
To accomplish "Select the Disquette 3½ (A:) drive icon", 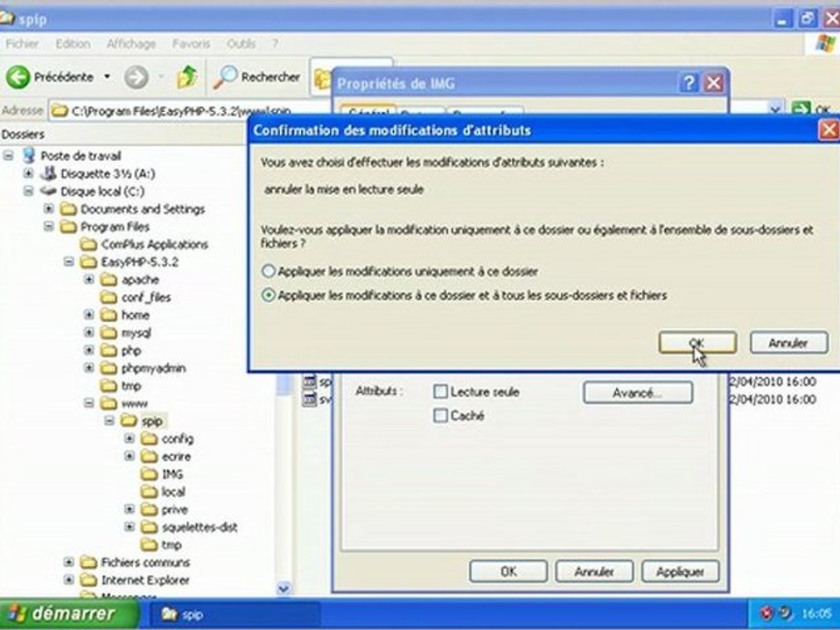I will [49, 173].
